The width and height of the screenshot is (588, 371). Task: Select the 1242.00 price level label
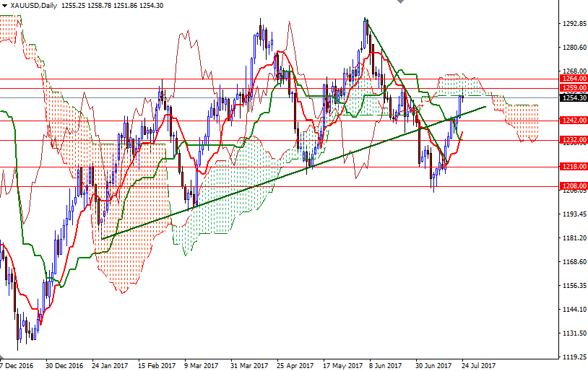574,121
